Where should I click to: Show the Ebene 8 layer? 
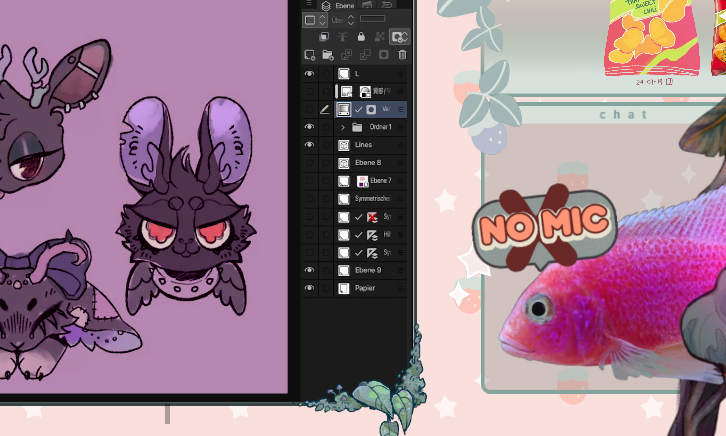[309, 163]
